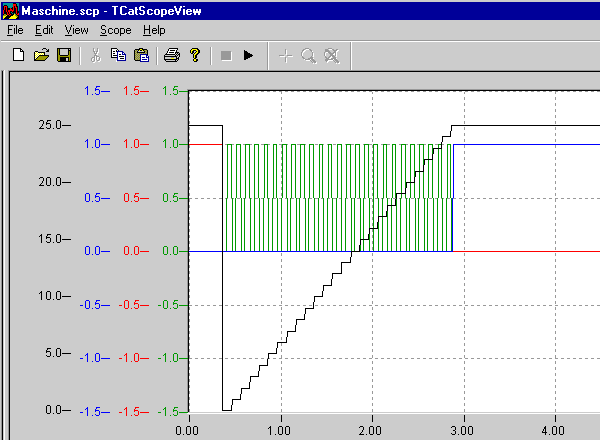Create a new scope file

tap(18, 55)
